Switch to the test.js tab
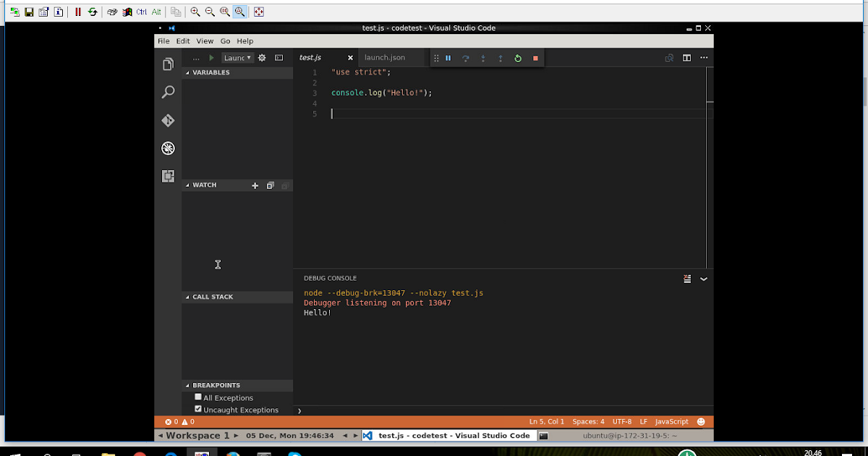 (310, 57)
